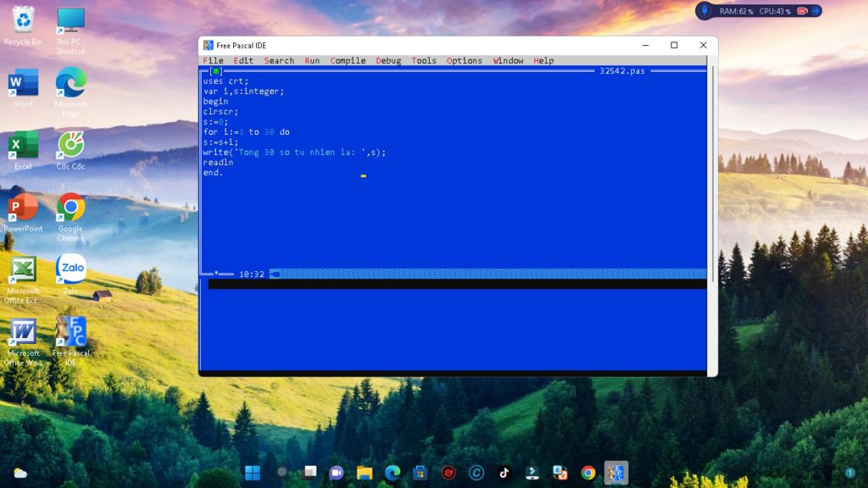Open Task View on the taskbar
This screenshot has height=488, width=868.
[309, 473]
